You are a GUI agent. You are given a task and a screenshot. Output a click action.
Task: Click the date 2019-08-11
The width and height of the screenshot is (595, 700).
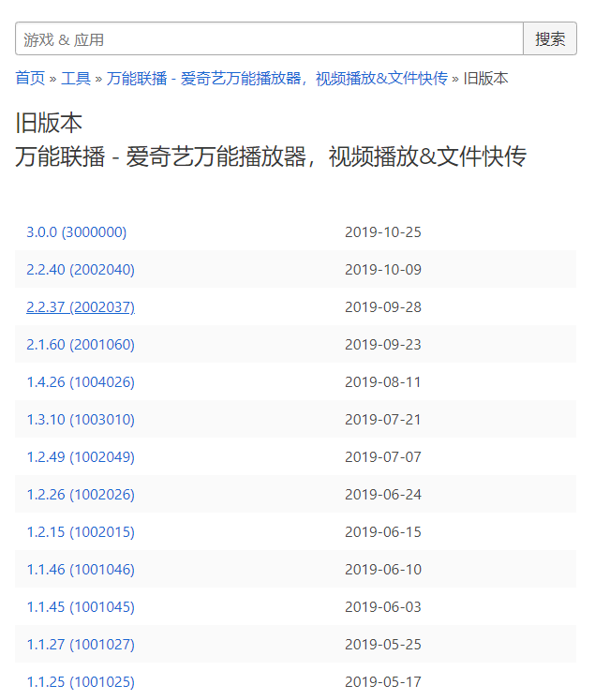tap(383, 382)
